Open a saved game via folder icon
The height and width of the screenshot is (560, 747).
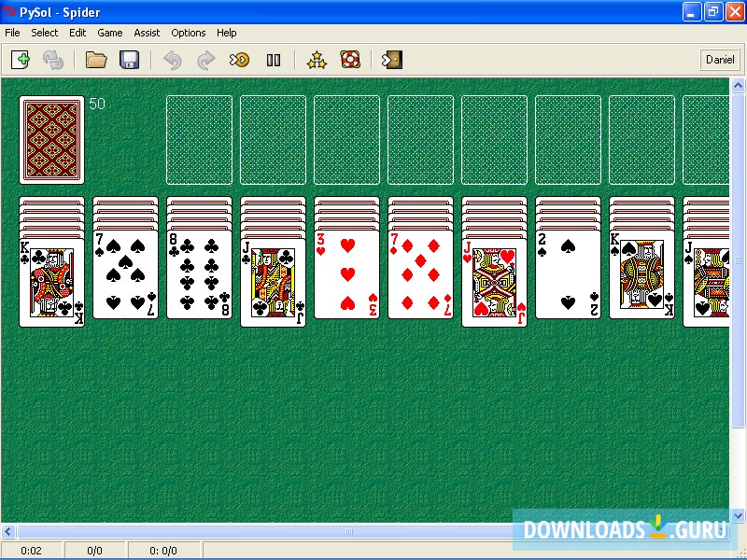pos(96,60)
